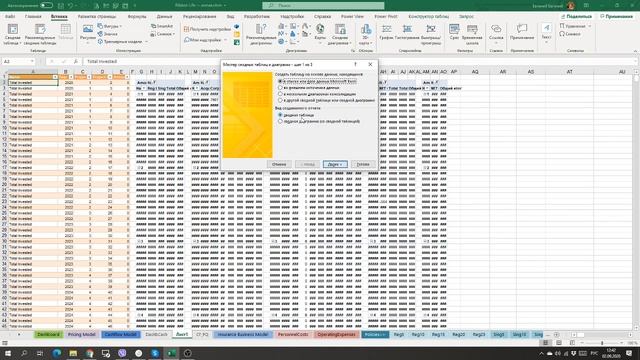Viewport: 640px width, 360px height.
Task: Click the Screenshot (Снимок) tool
Action: [x=163, y=34]
